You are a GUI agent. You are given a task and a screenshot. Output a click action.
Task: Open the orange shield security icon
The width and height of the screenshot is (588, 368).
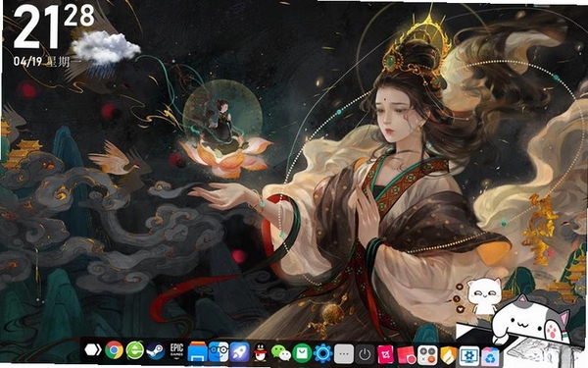click(x=449, y=355)
